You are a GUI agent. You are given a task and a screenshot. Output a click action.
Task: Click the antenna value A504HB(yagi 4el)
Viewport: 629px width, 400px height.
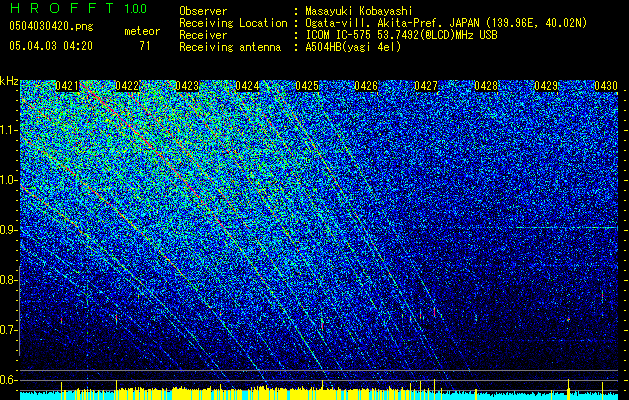pyautogui.click(x=353, y=47)
